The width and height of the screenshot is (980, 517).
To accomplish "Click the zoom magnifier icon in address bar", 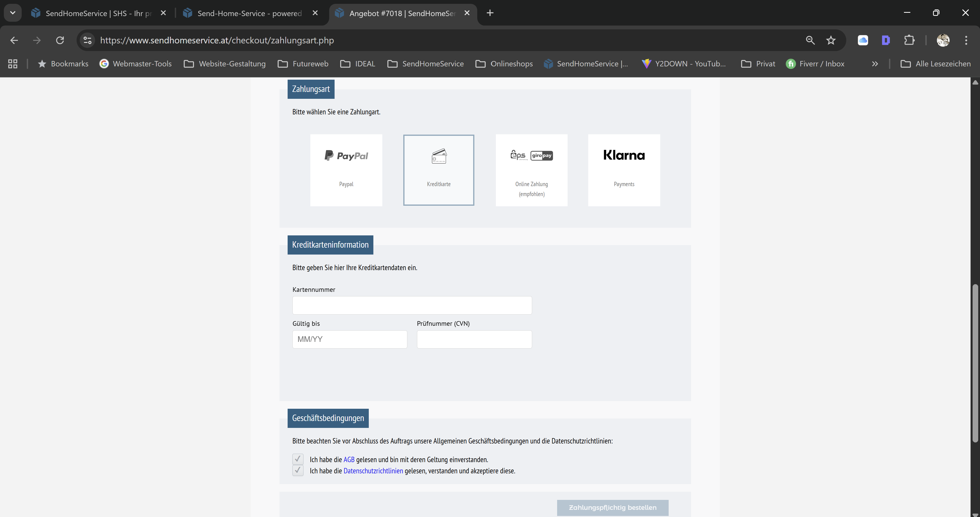I will pos(810,40).
